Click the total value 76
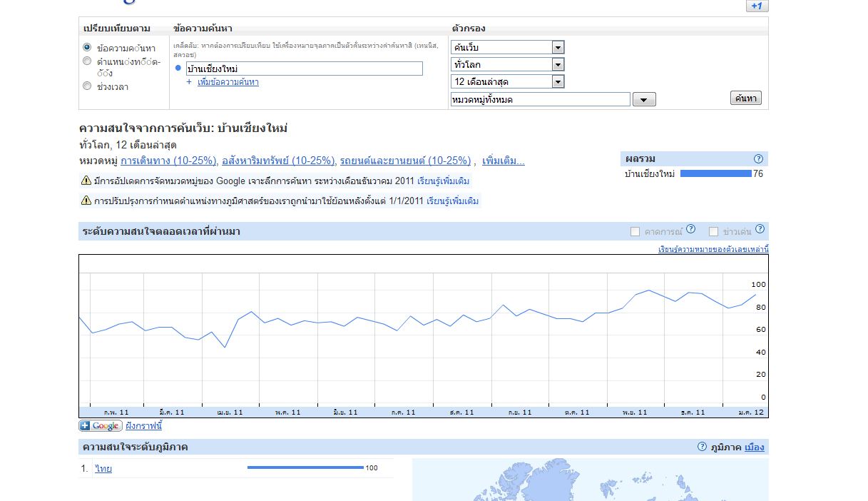 [758, 173]
